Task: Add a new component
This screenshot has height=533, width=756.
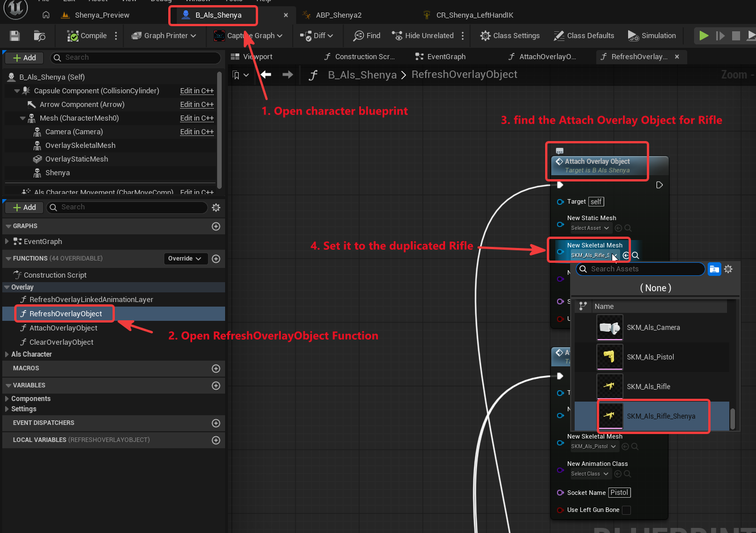Action: pos(24,57)
